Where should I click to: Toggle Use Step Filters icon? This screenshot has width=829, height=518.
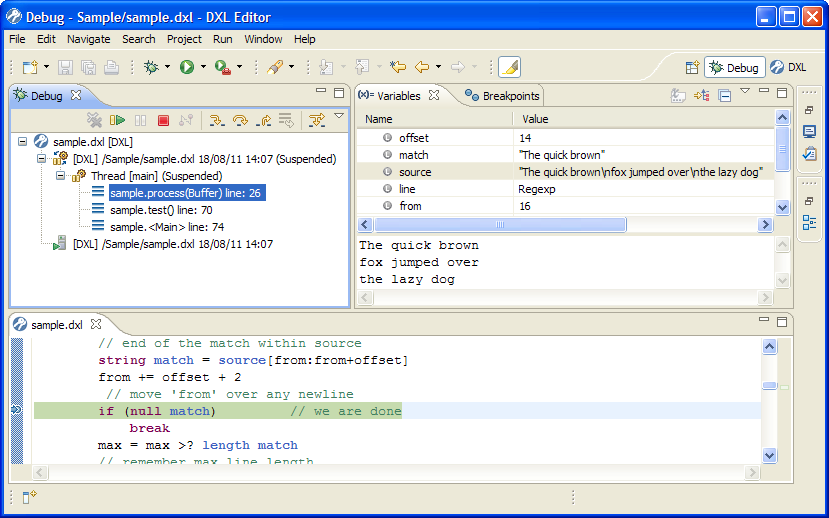tap(317, 121)
